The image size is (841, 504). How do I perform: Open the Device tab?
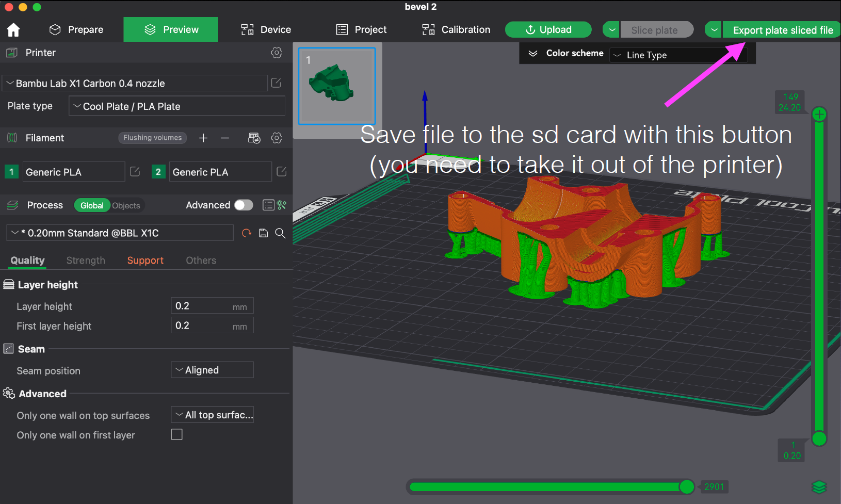pyautogui.click(x=266, y=29)
